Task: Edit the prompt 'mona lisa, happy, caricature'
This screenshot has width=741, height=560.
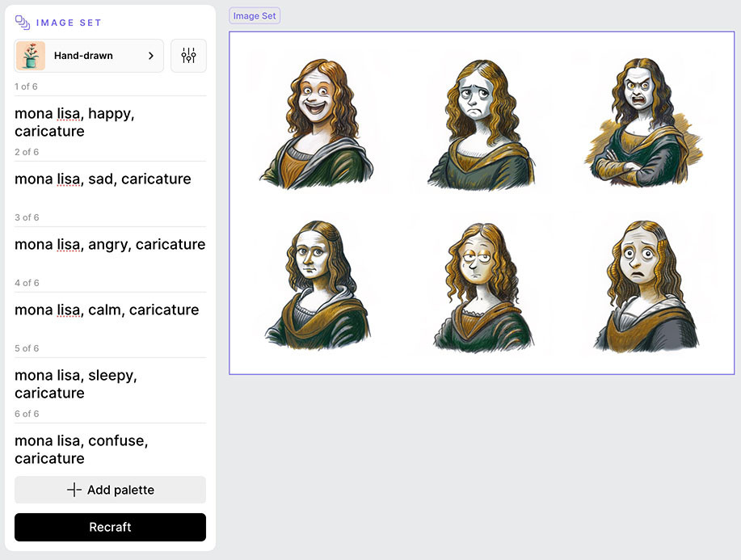Action: pyautogui.click(x=74, y=122)
